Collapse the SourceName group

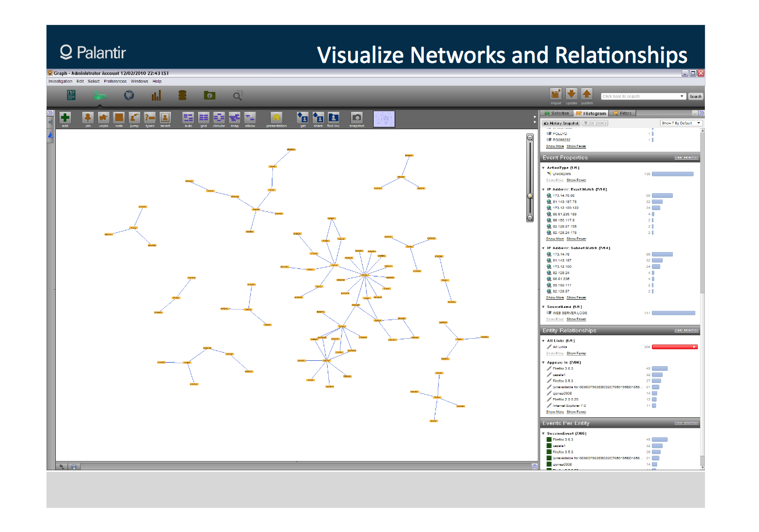point(544,307)
